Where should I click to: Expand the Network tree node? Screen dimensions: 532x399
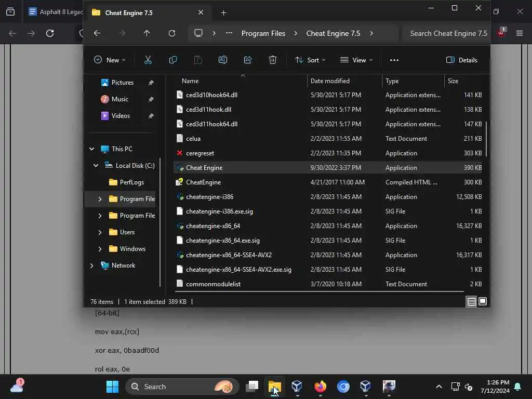pos(91,265)
